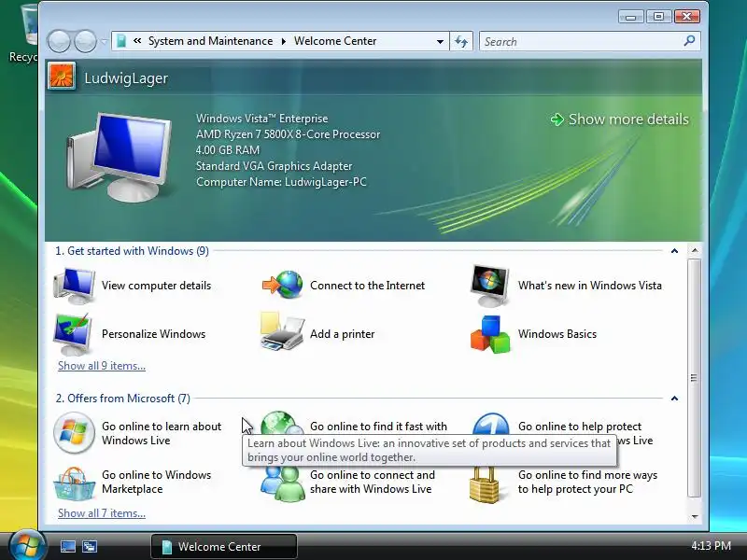Click the 2. Offers from Microsoft heading
Image resolution: width=747 pixels, height=560 pixels.
click(123, 399)
